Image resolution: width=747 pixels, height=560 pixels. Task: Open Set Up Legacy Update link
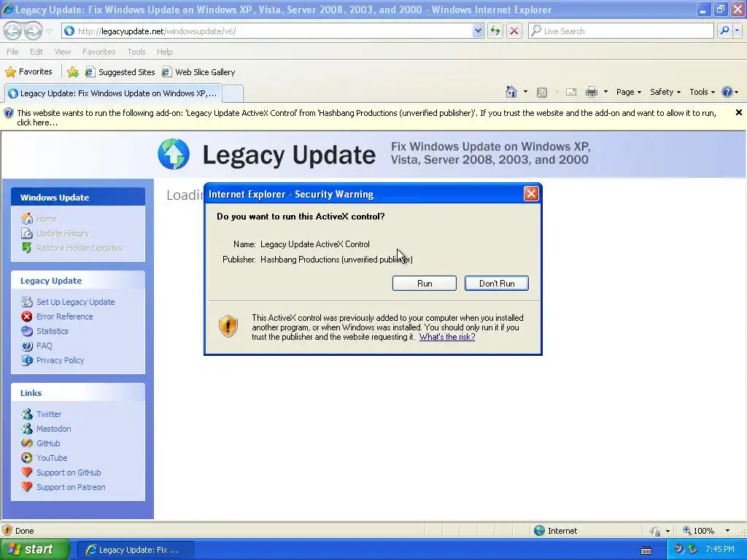tap(75, 302)
